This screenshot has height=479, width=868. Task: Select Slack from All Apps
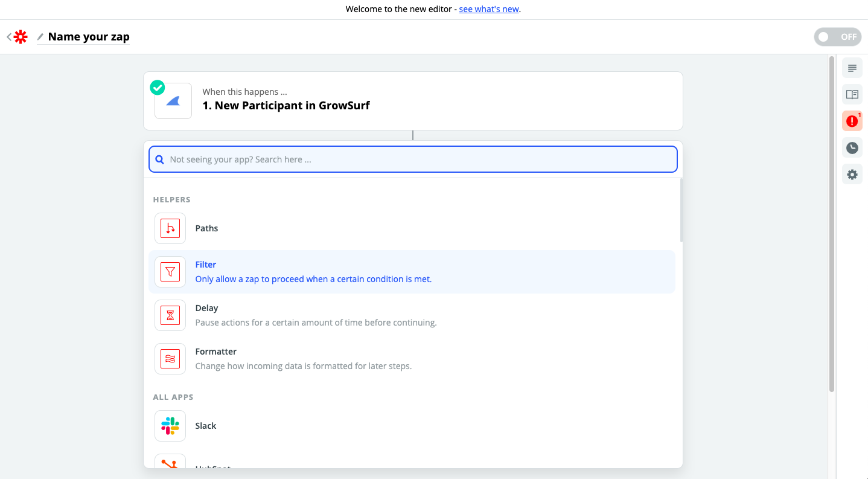coord(412,426)
